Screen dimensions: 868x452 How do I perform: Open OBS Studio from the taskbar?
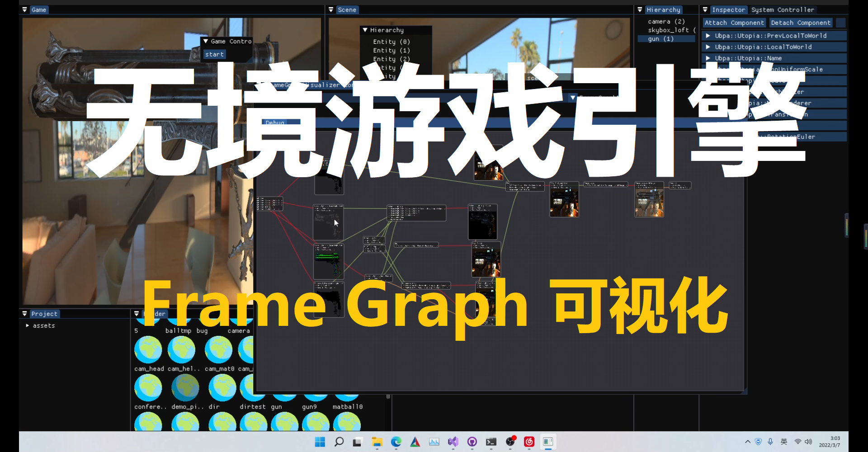[x=510, y=442]
